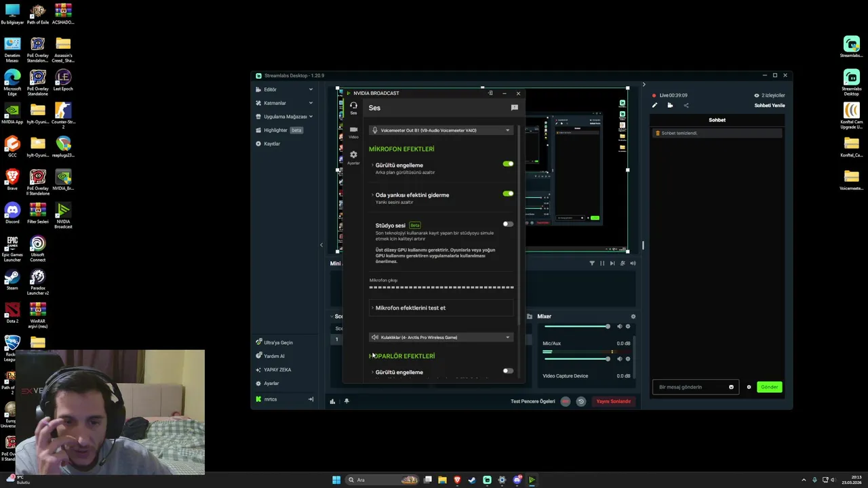Image resolution: width=868 pixels, height=488 pixels.
Task: Open the Voicemeeter Out B1 microphone dropdown
Action: click(x=441, y=130)
